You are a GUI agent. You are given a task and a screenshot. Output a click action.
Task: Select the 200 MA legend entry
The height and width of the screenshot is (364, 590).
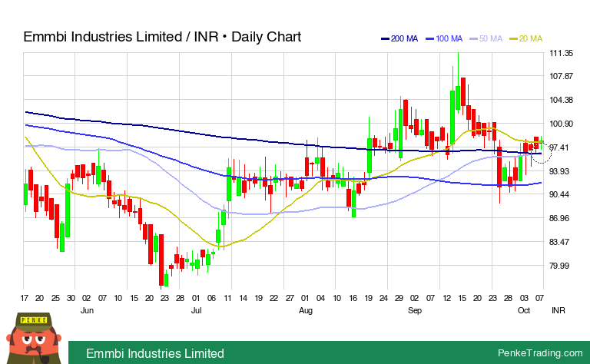point(399,38)
